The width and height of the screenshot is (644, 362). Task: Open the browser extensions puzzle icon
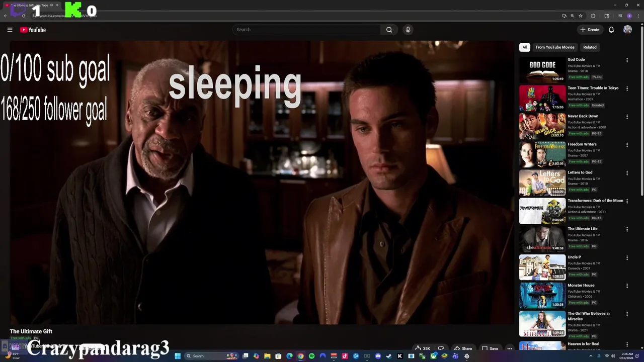tap(593, 16)
